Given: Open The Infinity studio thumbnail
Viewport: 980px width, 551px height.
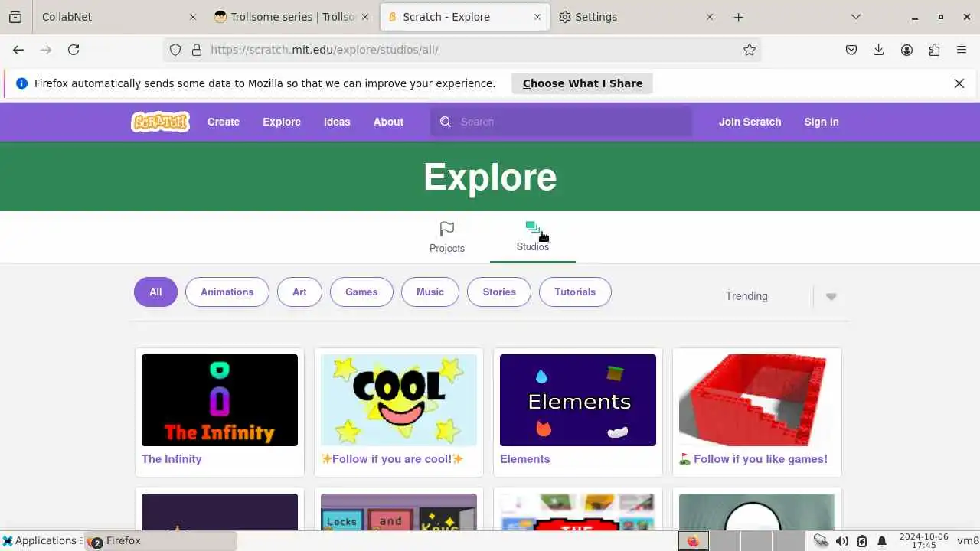Looking at the screenshot, I should pos(220,400).
